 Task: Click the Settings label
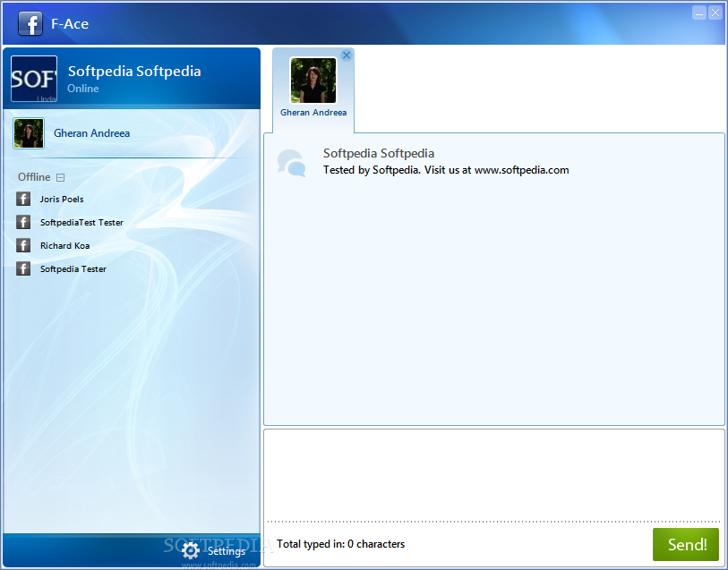[227, 551]
